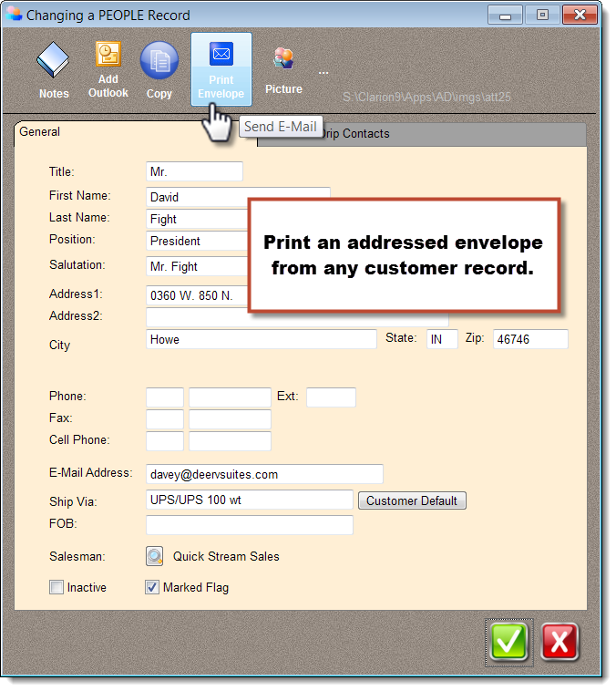Select the Zip code field

(530, 339)
